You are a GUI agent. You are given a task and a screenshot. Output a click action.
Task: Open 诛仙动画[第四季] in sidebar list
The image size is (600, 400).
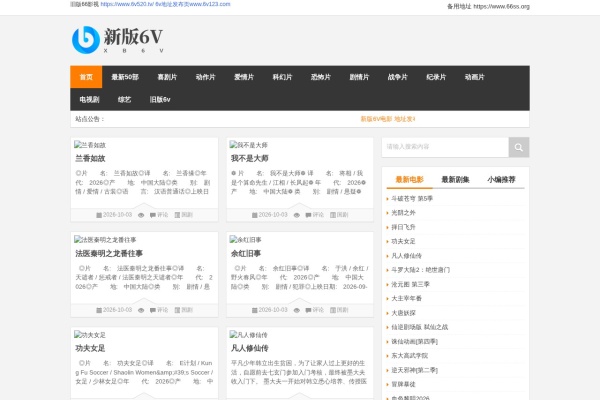coord(414,341)
